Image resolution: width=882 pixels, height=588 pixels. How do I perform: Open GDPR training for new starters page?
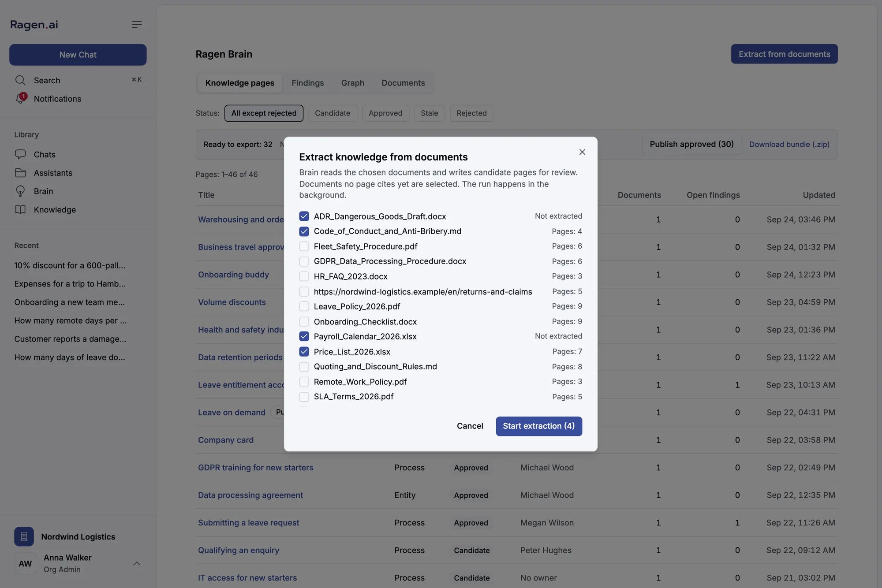click(x=255, y=468)
